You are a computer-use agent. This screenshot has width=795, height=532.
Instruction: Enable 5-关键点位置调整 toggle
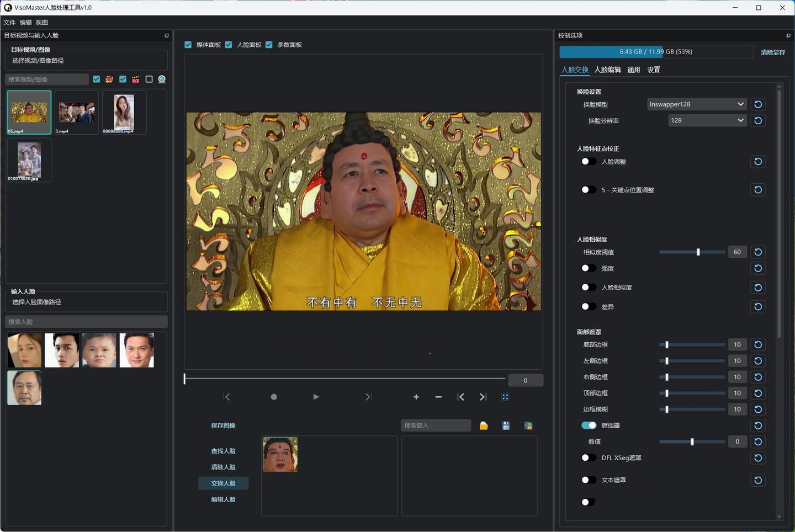[589, 190]
